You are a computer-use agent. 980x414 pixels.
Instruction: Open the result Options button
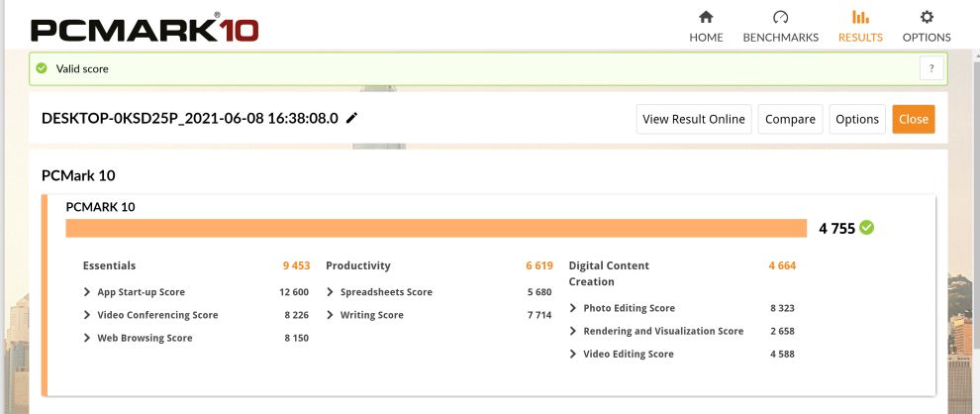pyautogui.click(x=857, y=119)
